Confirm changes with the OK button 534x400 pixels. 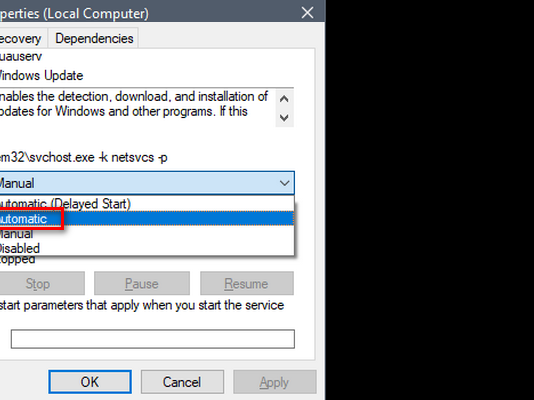90,382
